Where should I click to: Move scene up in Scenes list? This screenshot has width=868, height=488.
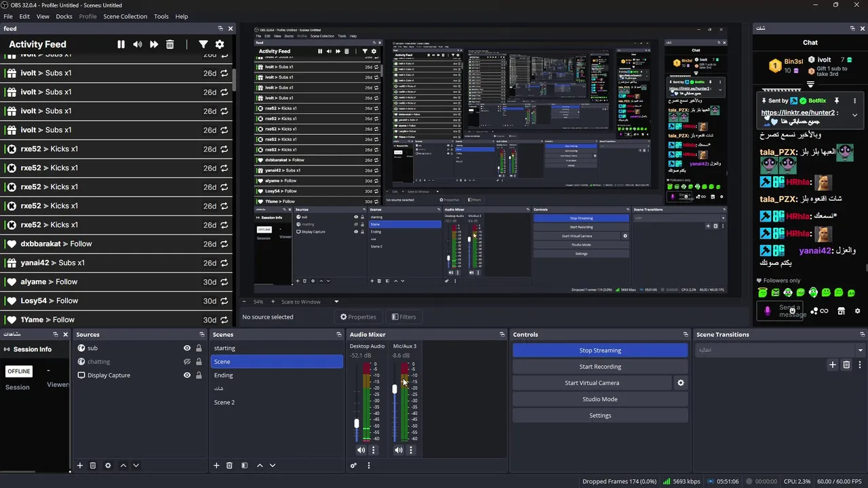click(260, 466)
